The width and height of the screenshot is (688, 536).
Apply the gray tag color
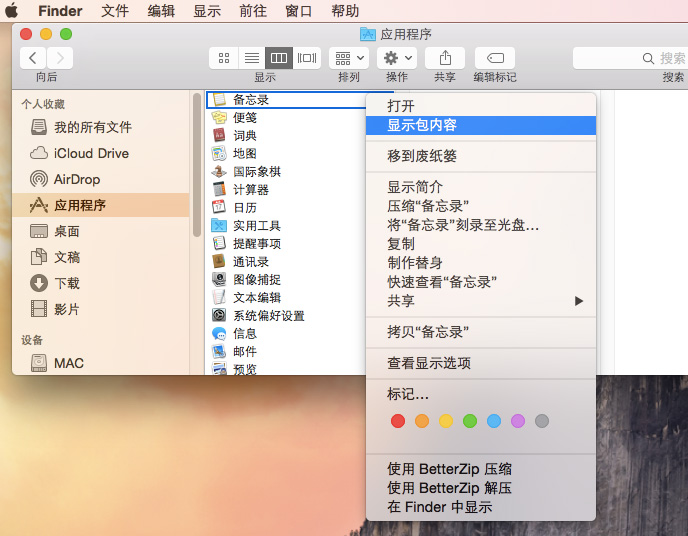[x=542, y=421]
